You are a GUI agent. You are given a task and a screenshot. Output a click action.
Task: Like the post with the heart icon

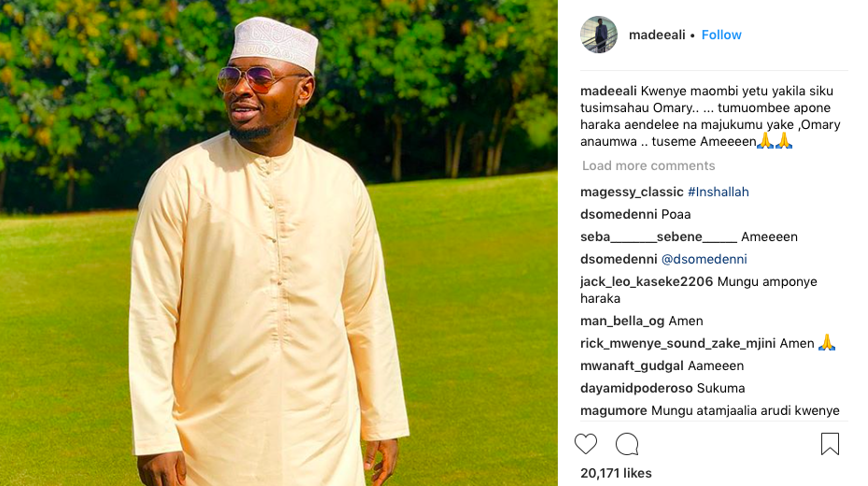click(x=586, y=444)
